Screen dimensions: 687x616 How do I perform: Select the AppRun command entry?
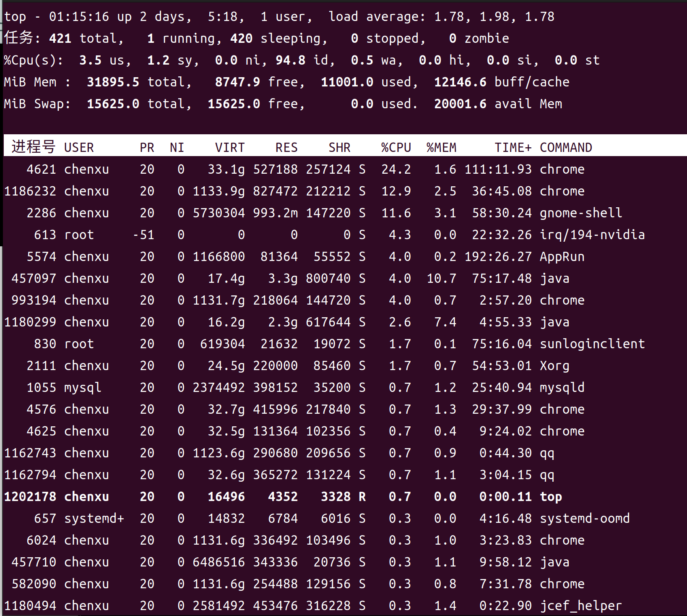(x=562, y=256)
